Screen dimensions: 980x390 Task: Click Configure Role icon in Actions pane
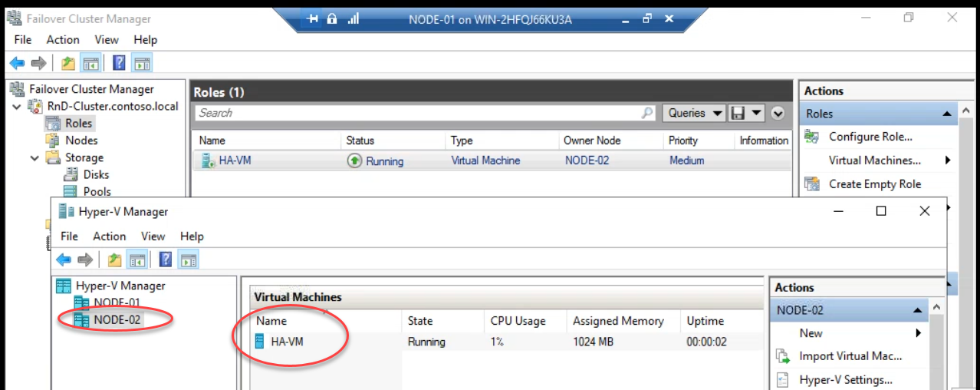[811, 137]
